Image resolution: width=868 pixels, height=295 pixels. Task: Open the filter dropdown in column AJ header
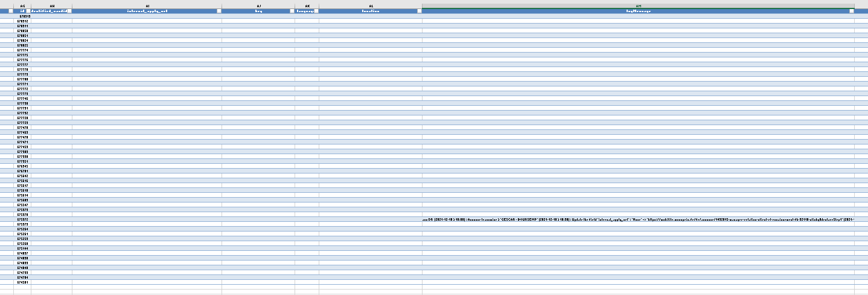[292, 11]
